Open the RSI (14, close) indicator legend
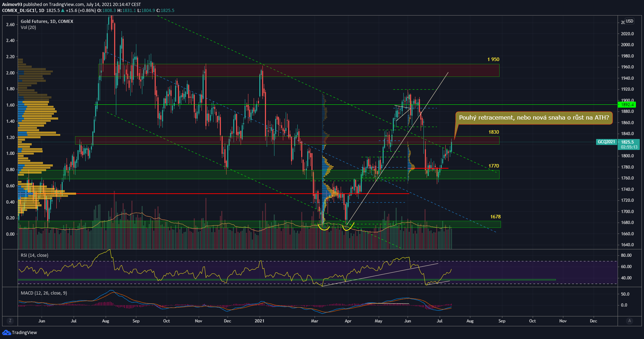This screenshot has height=339, width=644. (x=35, y=255)
